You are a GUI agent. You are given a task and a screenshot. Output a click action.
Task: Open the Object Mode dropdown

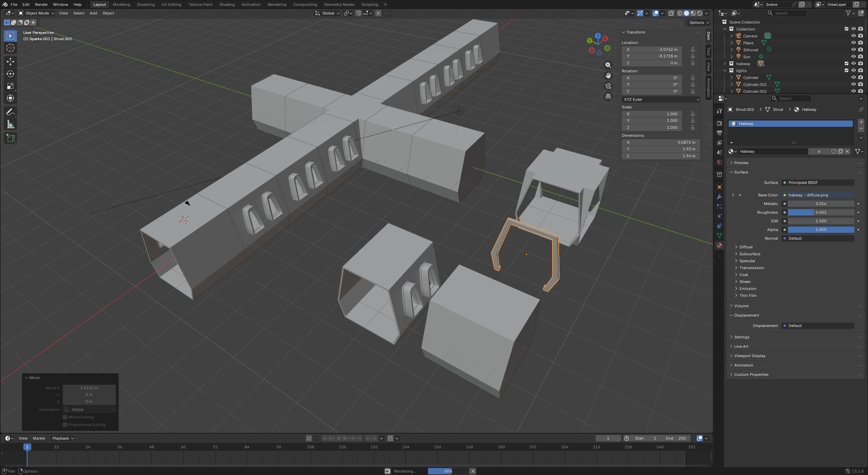click(x=36, y=13)
